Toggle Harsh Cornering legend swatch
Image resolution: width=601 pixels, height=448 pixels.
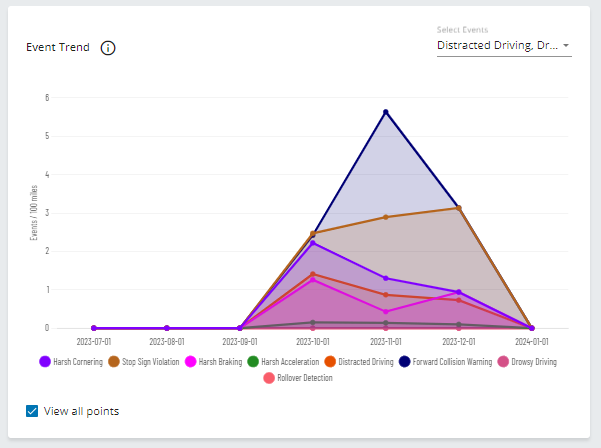[45, 361]
